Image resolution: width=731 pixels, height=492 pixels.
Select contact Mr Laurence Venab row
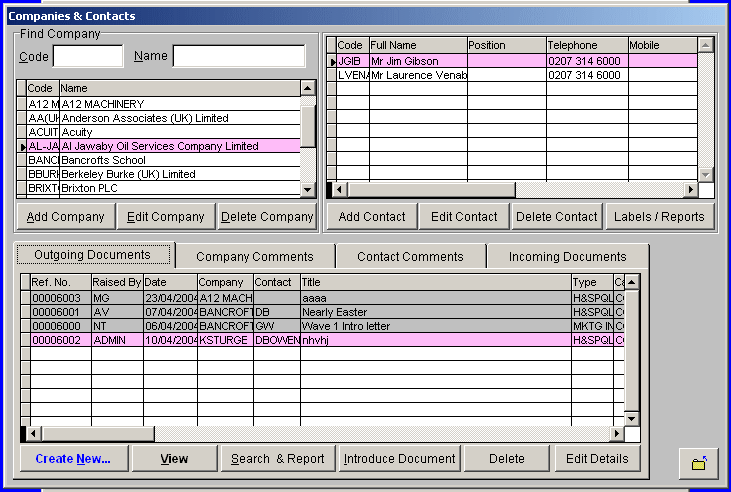(418, 75)
